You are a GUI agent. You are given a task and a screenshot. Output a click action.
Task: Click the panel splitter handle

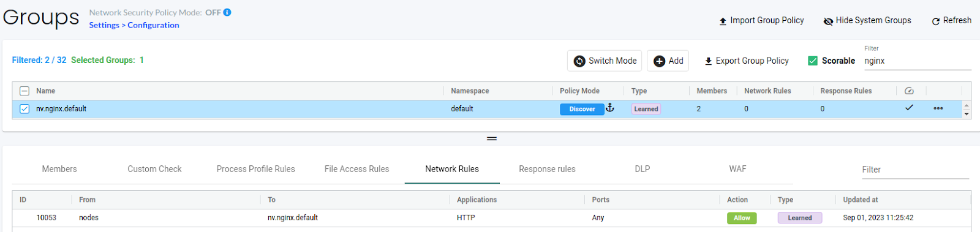coord(492,138)
